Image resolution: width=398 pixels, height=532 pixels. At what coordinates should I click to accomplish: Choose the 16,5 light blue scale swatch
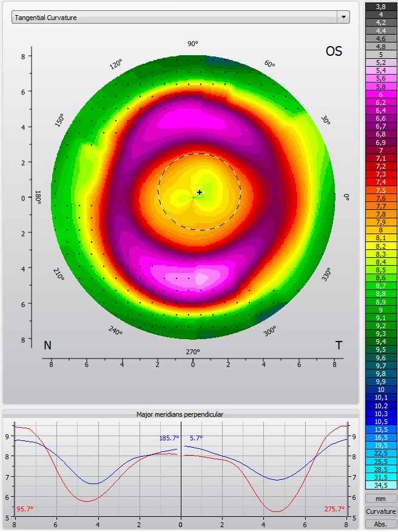380,437
